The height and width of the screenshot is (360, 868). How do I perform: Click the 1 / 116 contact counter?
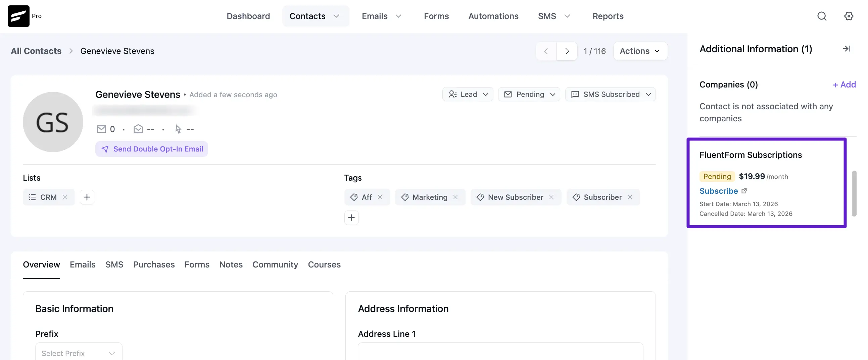[x=595, y=51]
